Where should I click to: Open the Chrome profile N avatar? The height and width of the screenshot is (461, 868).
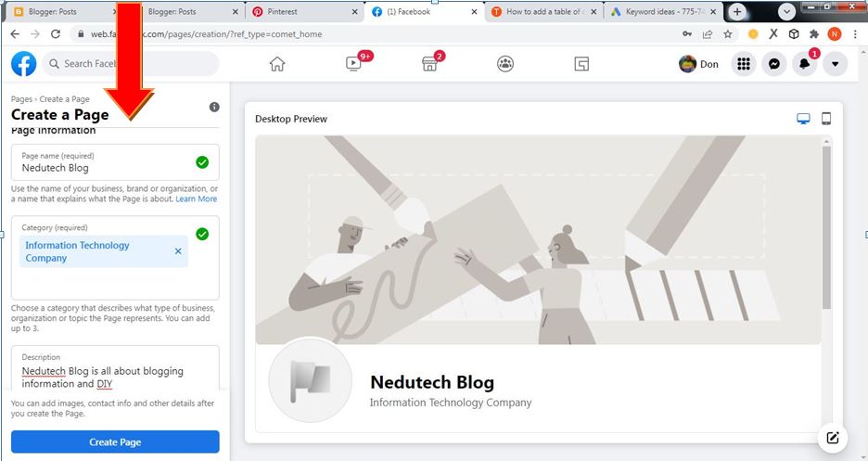click(x=835, y=34)
